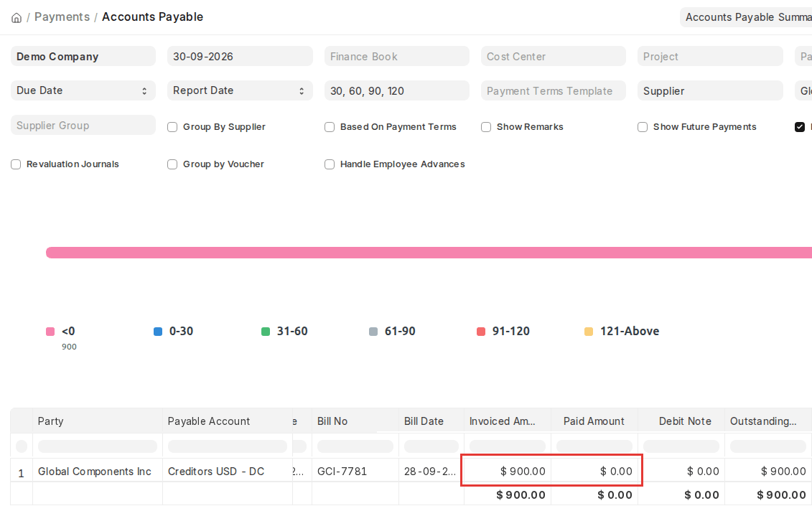Select the Creditors USD - DC cell
The width and height of the screenshot is (812, 511).
coord(228,471)
